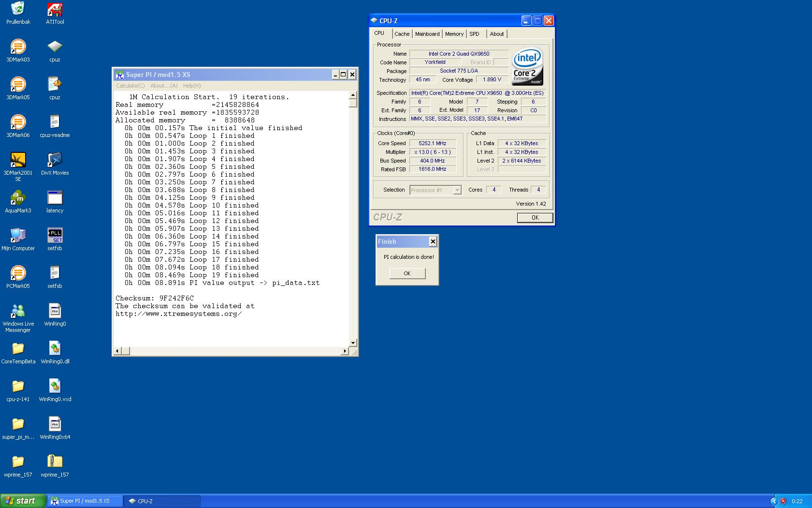Click the system clock showing 0:22
Image resolution: width=812 pixels, height=508 pixels.
coord(797,501)
